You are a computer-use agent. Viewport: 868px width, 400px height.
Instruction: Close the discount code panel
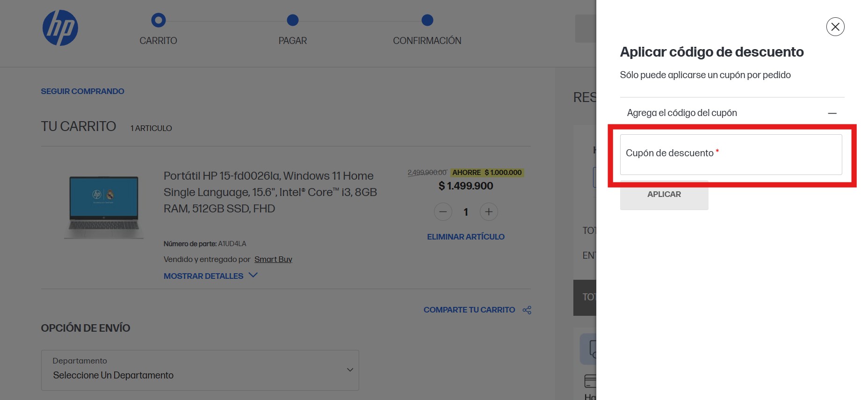[835, 27]
